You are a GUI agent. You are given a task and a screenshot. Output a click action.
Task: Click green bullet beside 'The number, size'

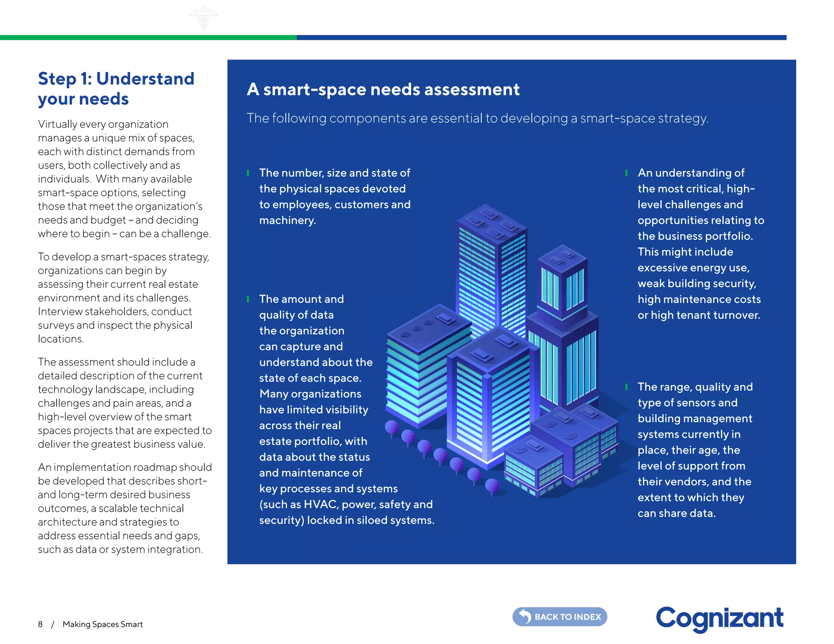click(248, 173)
